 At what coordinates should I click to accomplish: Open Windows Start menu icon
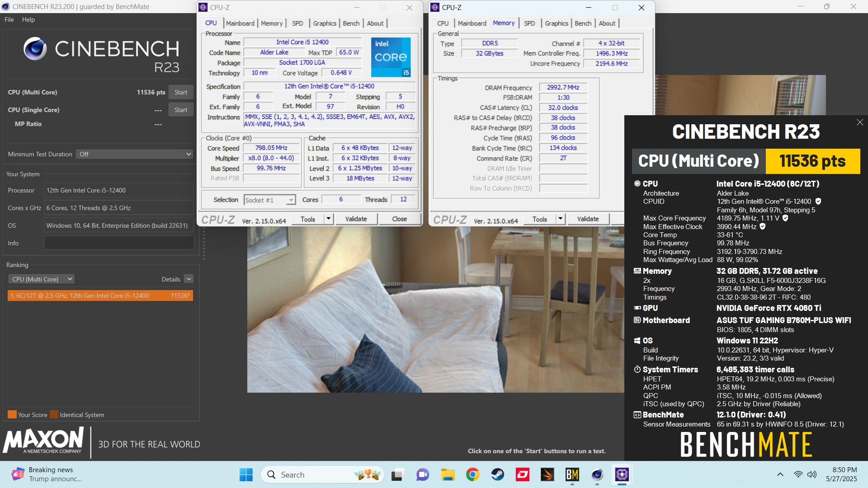point(246,474)
